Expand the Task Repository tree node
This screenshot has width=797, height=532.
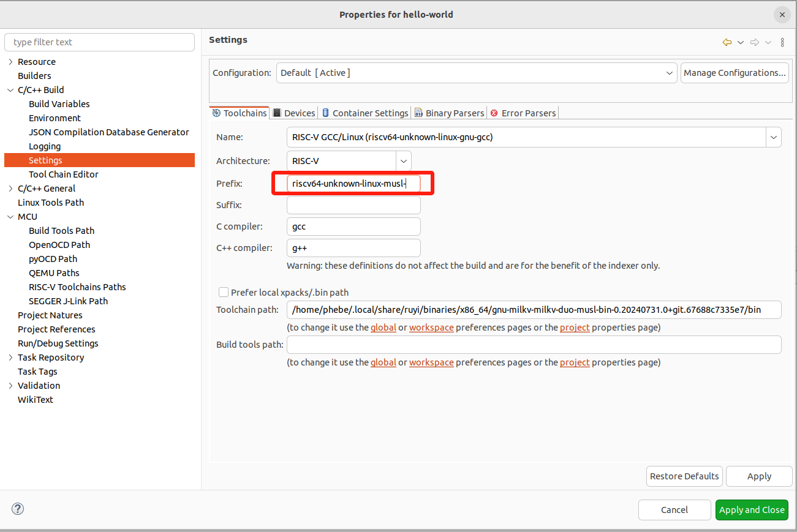coord(11,358)
